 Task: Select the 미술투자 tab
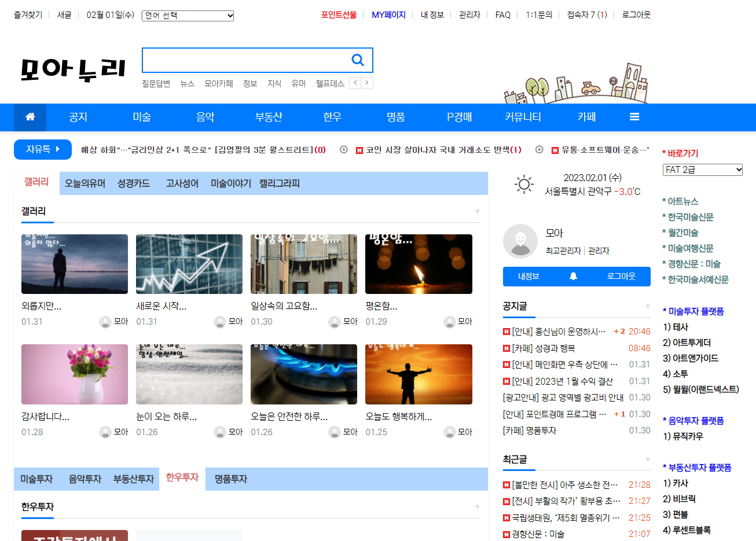[36, 479]
